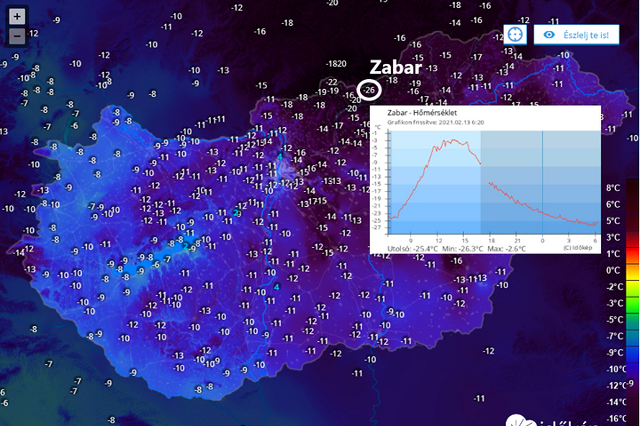Image resolution: width=640 pixels, height=426 pixels.
Task: Click the temperature curve peak in chart
Action: pos(453,140)
